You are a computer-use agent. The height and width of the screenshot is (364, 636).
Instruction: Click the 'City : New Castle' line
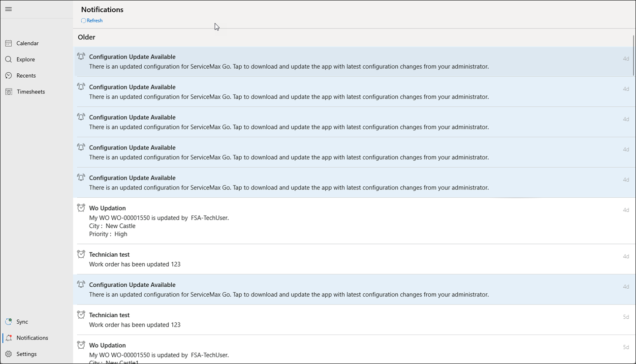[112, 226]
